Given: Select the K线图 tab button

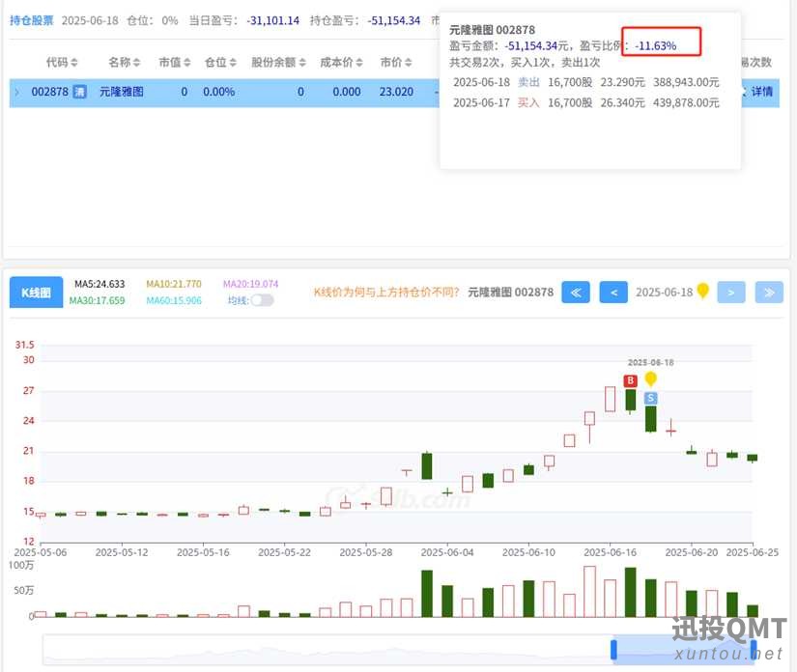Looking at the screenshot, I should click(x=36, y=293).
